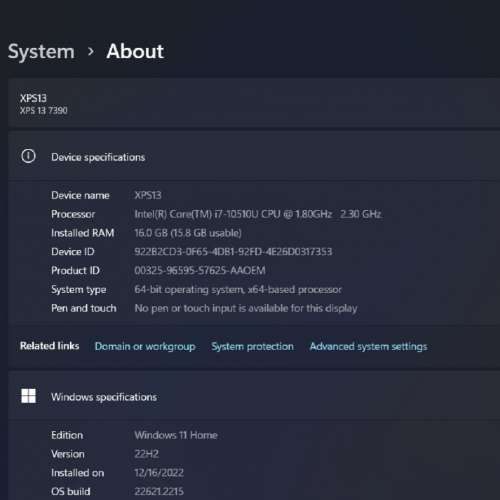Open Domain or workgroup link
500x500 pixels.
point(145,346)
